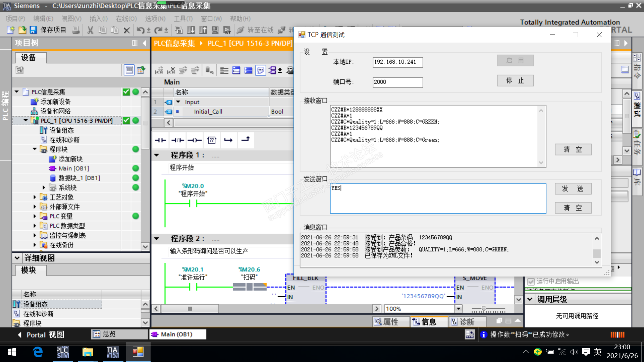Collapse the 程序段 1 network
Viewport: 644px width, 362px height.
point(157,155)
